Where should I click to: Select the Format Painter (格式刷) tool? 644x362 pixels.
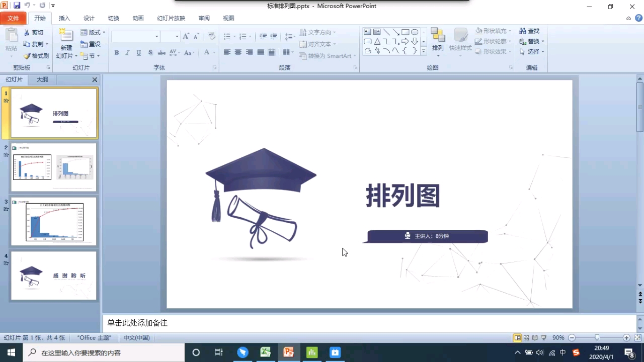tap(37, 55)
